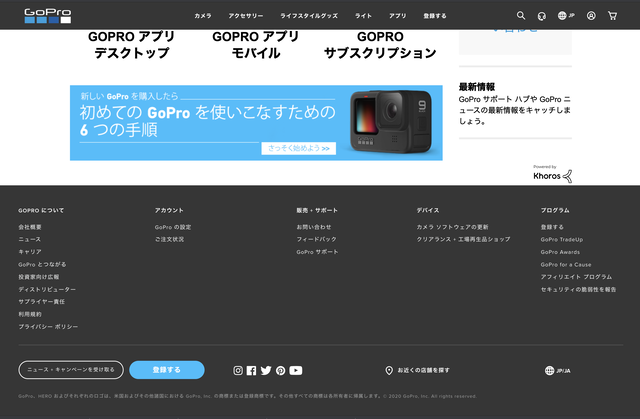640x419 pixels.
Task: Open 利用規約 footer link
Action: pyautogui.click(x=30, y=314)
